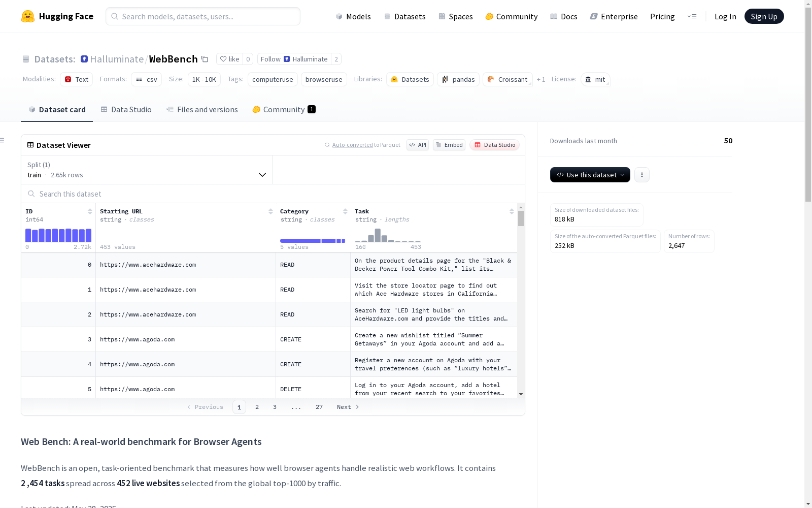The height and width of the screenshot is (508, 812).
Task: Select the csv format tag
Action: (147, 79)
